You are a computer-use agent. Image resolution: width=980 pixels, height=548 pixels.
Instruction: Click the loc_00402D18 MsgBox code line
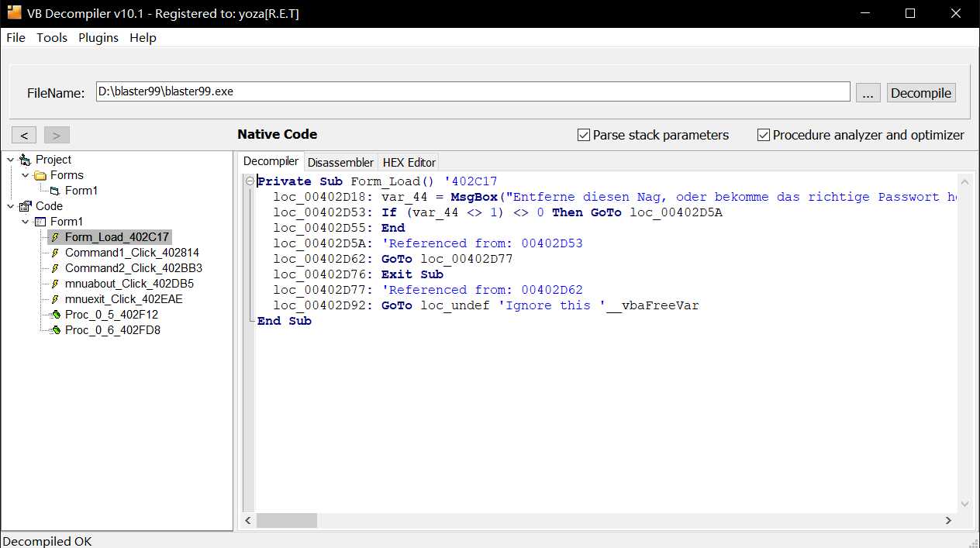(x=616, y=197)
